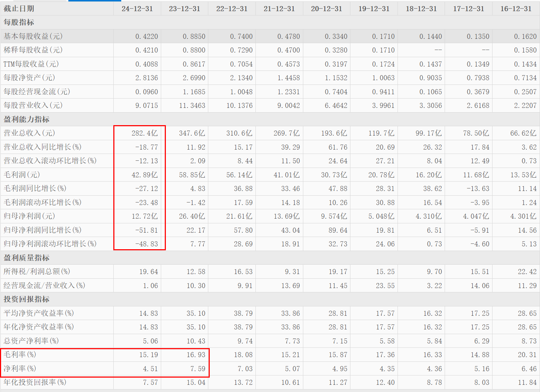
Task: Select the 24-12-31 column header
Action: point(137,9)
